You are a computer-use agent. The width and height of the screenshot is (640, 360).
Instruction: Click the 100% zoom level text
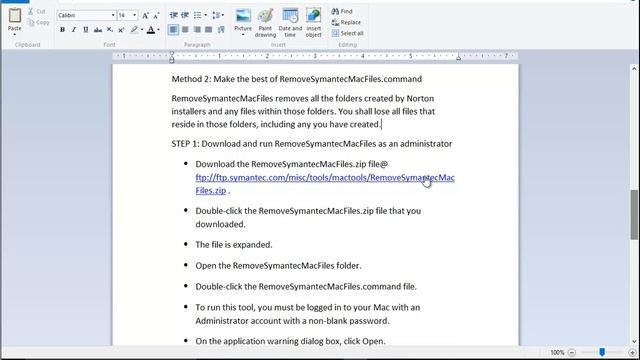coord(557,353)
